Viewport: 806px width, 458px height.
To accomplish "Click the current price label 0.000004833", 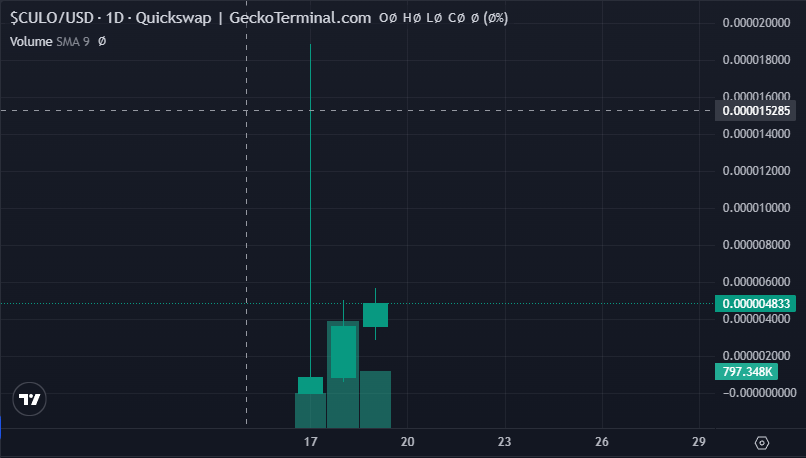I will (x=755, y=304).
